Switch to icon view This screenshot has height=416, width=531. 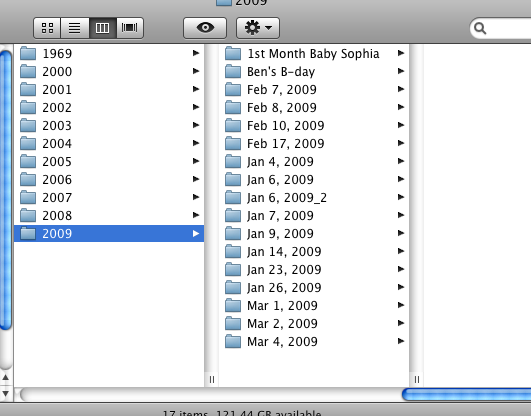pos(47,28)
